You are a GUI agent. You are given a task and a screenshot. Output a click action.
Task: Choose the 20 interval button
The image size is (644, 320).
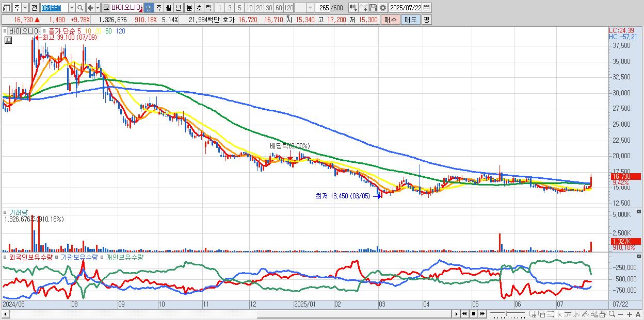pos(259,8)
